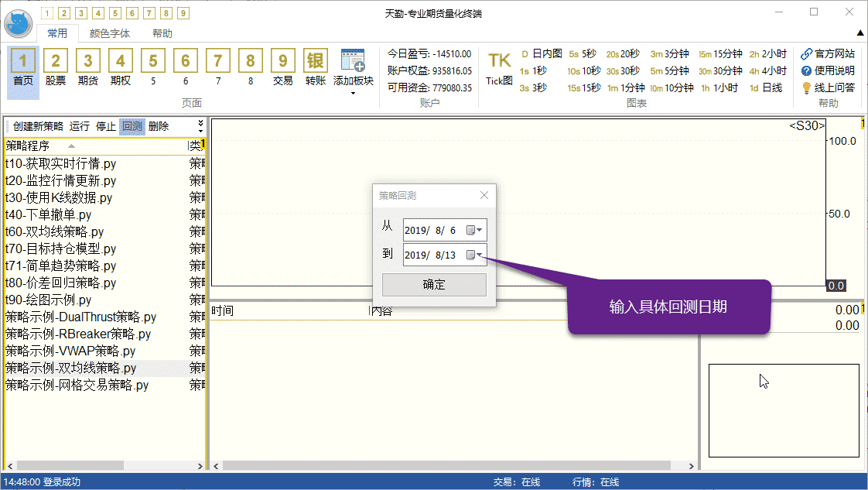The width and height of the screenshot is (868, 490).
Task: Open the 交易 page icon
Action: point(283,67)
